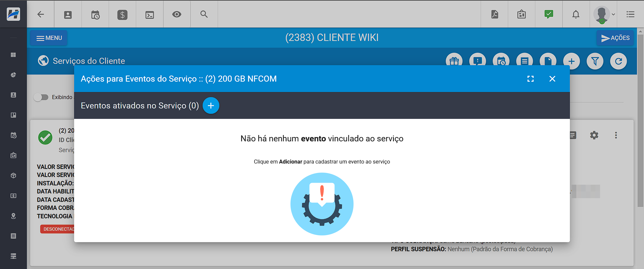Viewport: 644px width, 269px height.
Task: Toggle the Exibindo switch
Action: click(41, 97)
